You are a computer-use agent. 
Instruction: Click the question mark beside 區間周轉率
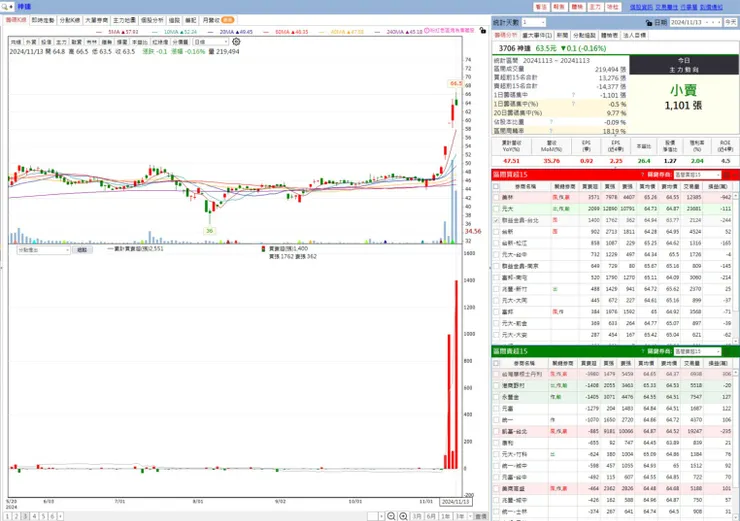[551, 131]
